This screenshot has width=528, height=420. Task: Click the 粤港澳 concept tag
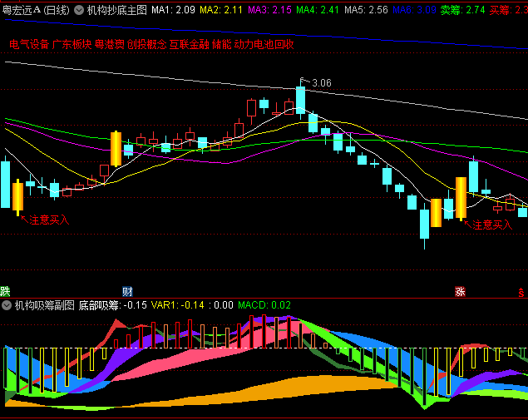coord(110,44)
